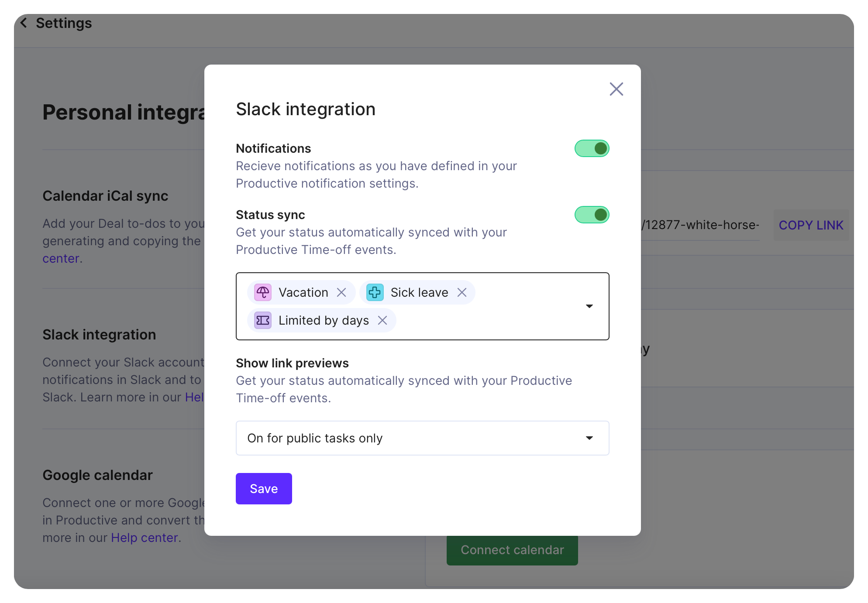Remove the Limited by days tag
Viewport: 868px width, 603px height.
pyautogui.click(x=382, y=320)
